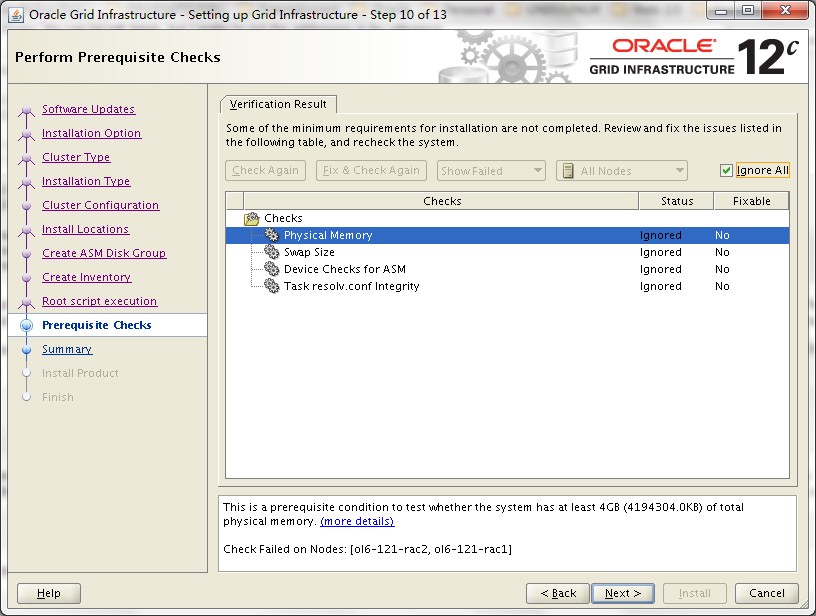Click the Fixable column header
Image resolution: width=816 pixels, height=616 pixels.
pos(751,201)
